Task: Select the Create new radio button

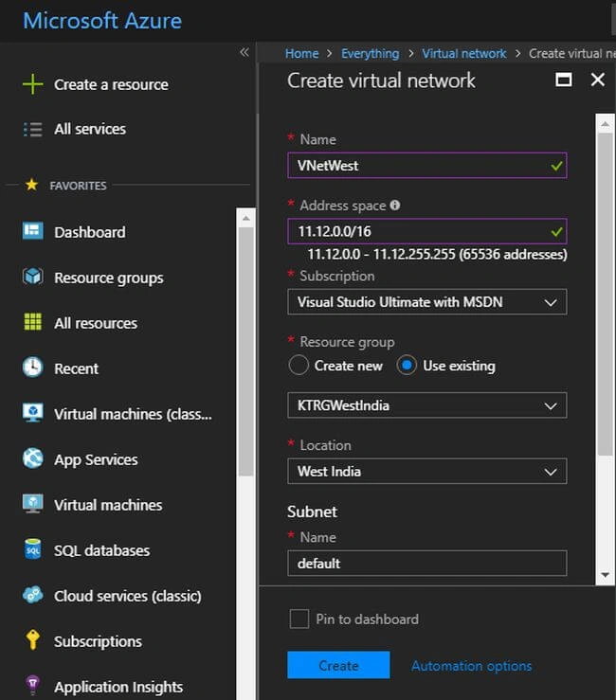Action: click(299, 366)
